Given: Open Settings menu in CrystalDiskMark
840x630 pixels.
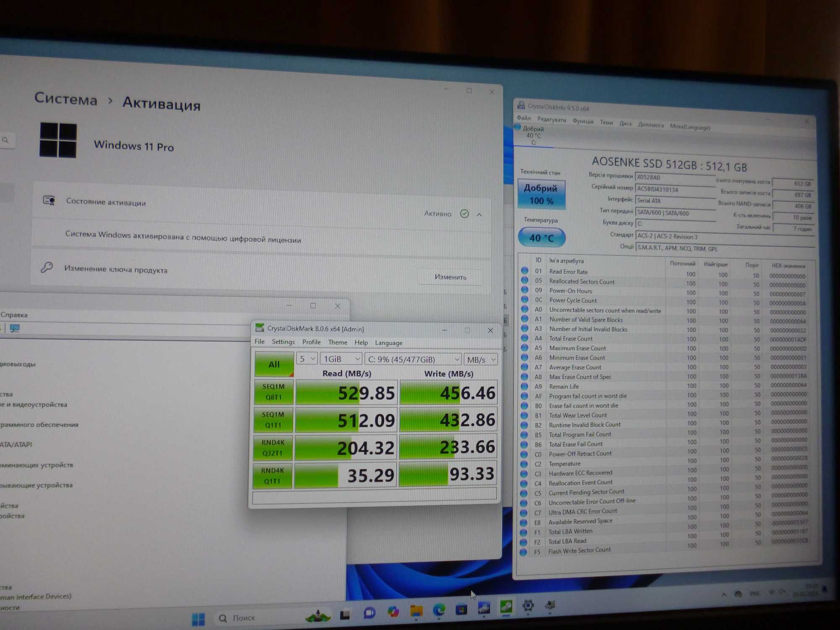Looking at the screenshot, I should [x=283, y=342].
